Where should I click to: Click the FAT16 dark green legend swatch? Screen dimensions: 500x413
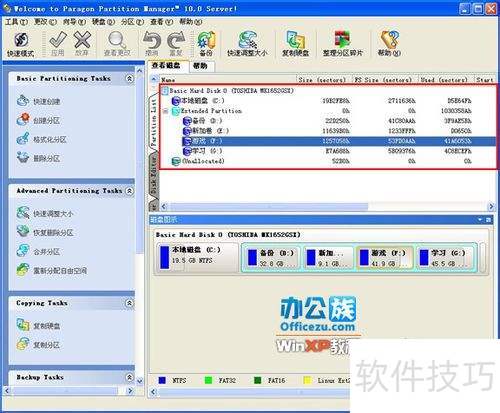(257, 380)
